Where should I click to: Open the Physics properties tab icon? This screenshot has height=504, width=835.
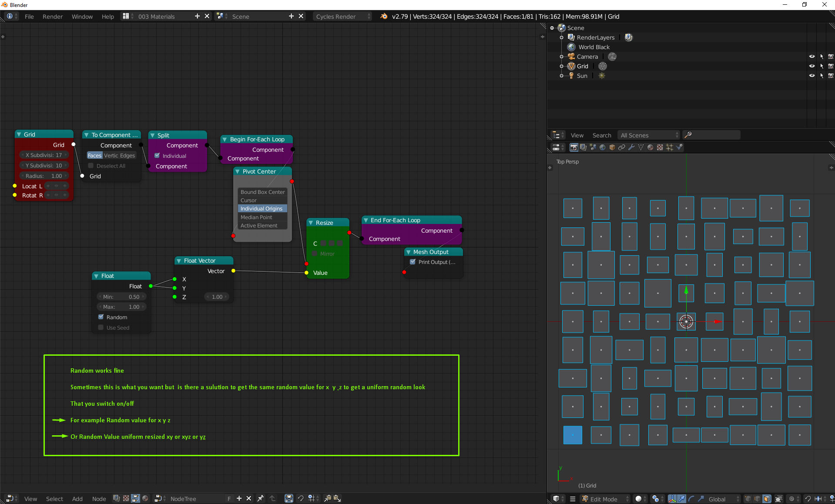(679, 147)
